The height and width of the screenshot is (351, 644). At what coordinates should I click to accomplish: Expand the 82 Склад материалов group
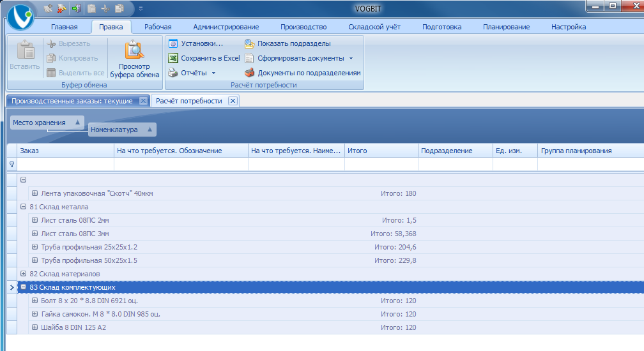tap(24, 274)
